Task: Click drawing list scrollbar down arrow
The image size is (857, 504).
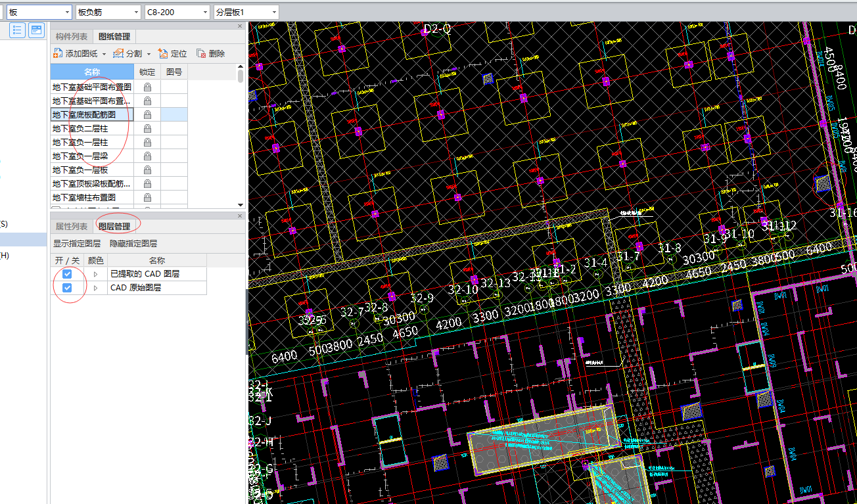Action: coord(241,205)
